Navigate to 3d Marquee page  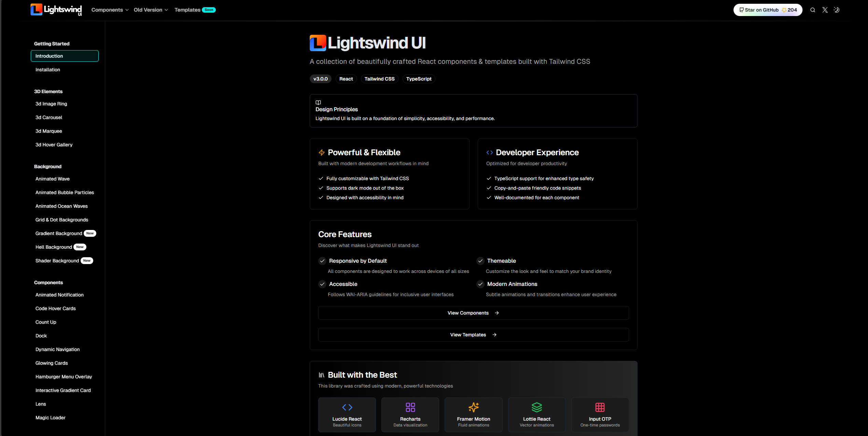point(49,131)
